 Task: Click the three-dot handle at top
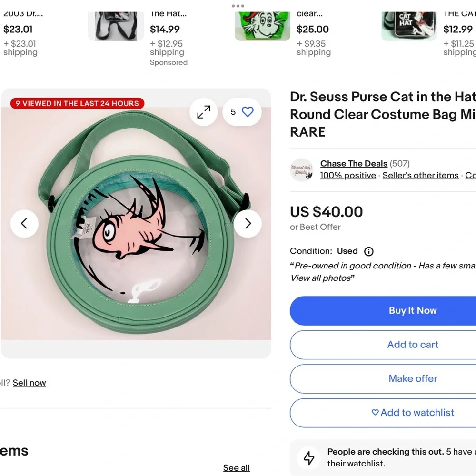point(238,6)
